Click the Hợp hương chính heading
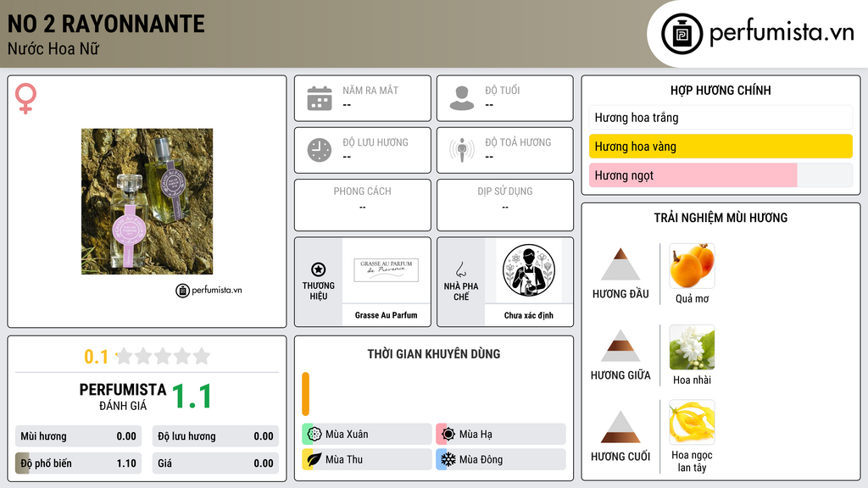The height and width of the screenshot is (488, 868). click(x=721, y=90)
